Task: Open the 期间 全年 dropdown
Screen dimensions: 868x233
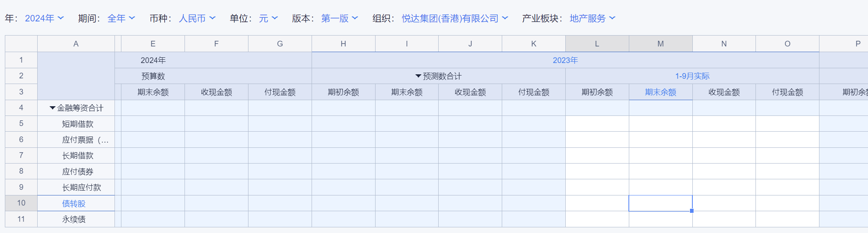Action: [121, 19]
